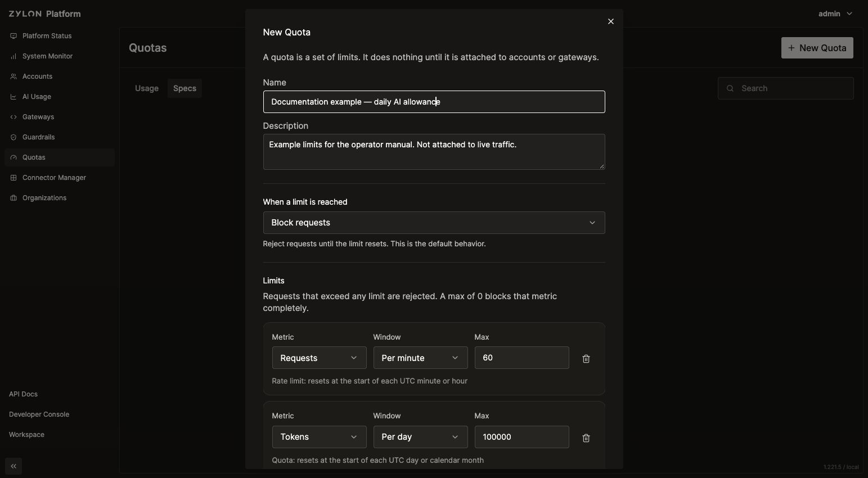Click the Quotas gauge icon
The height and width of the screenshot is (478, 868).
[x=14, y=157]
